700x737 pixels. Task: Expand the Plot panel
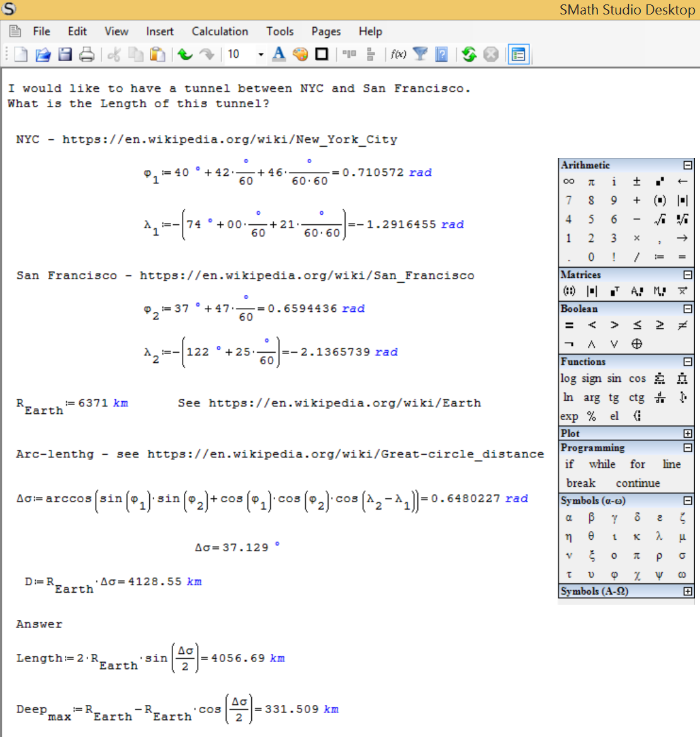(x=687, y=433)
